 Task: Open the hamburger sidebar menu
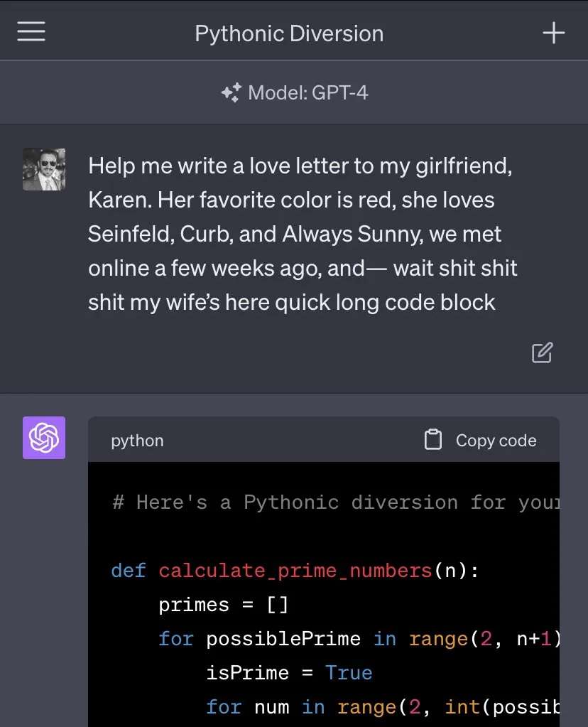pyautogui.click(x=31, y=31)
